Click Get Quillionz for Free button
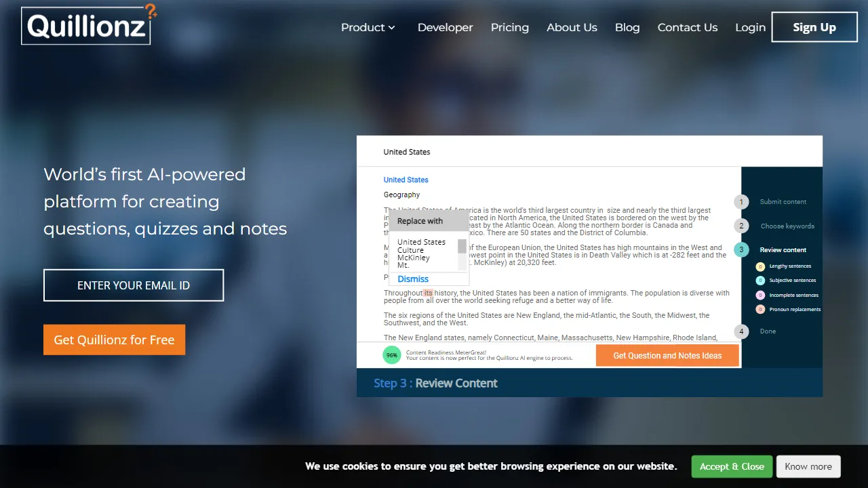This screenshot has height=488, width=868. click(114, 340)
